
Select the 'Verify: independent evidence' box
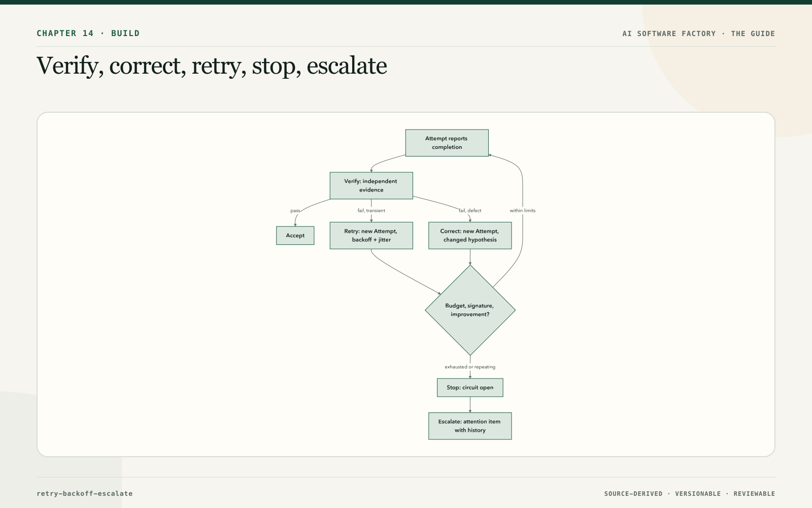pos(371,185)
